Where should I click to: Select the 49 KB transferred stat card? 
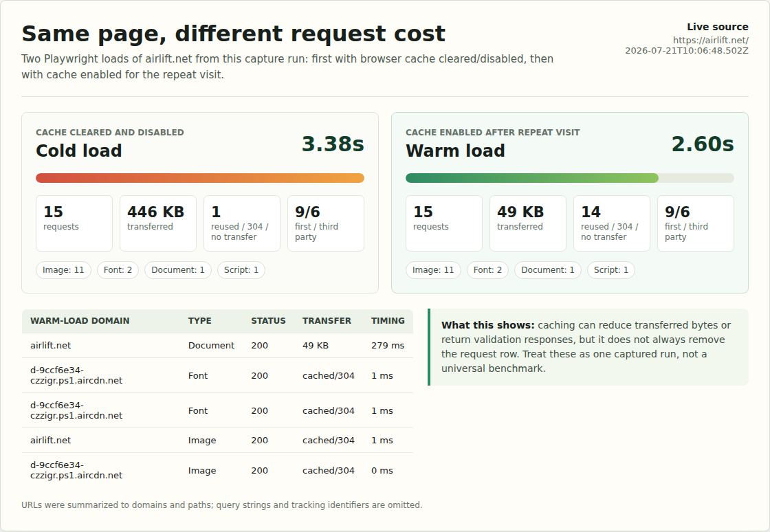point(528,223)
